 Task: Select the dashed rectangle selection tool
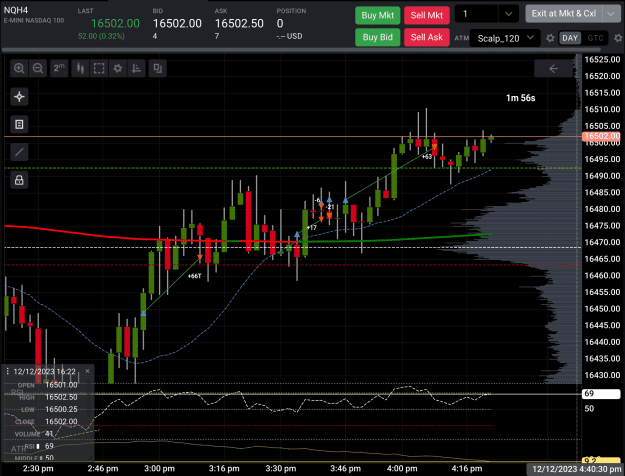pyautogui.click(x=99, y=69)
